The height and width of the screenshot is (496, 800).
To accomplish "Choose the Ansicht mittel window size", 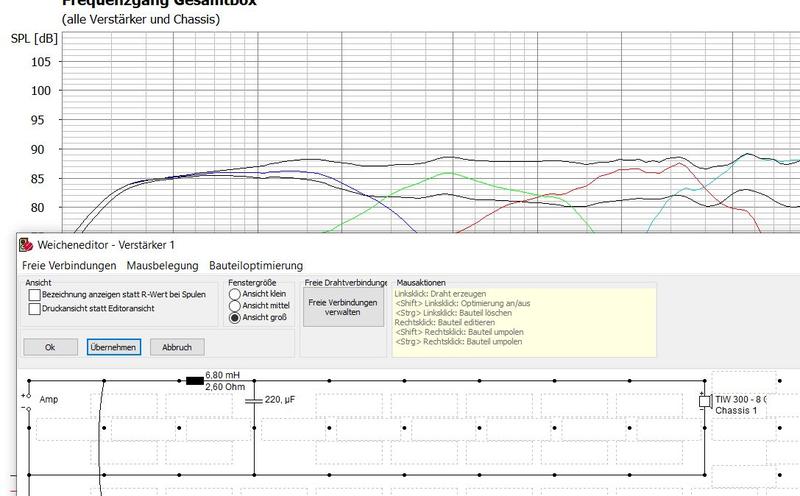I will 236,306.
